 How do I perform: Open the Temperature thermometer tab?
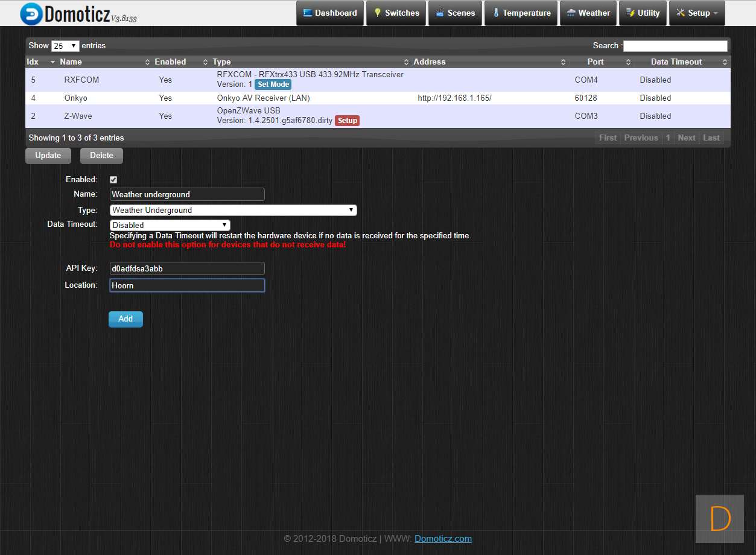click(521, 13)
